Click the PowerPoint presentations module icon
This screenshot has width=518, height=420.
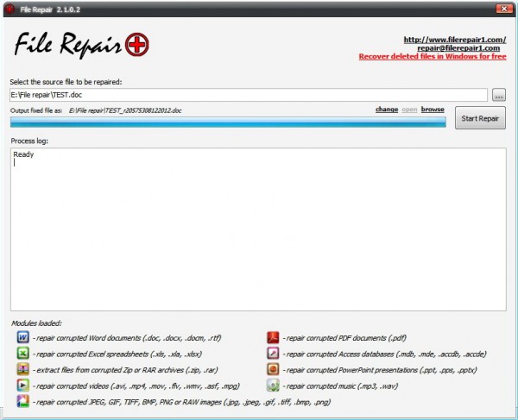273,369
